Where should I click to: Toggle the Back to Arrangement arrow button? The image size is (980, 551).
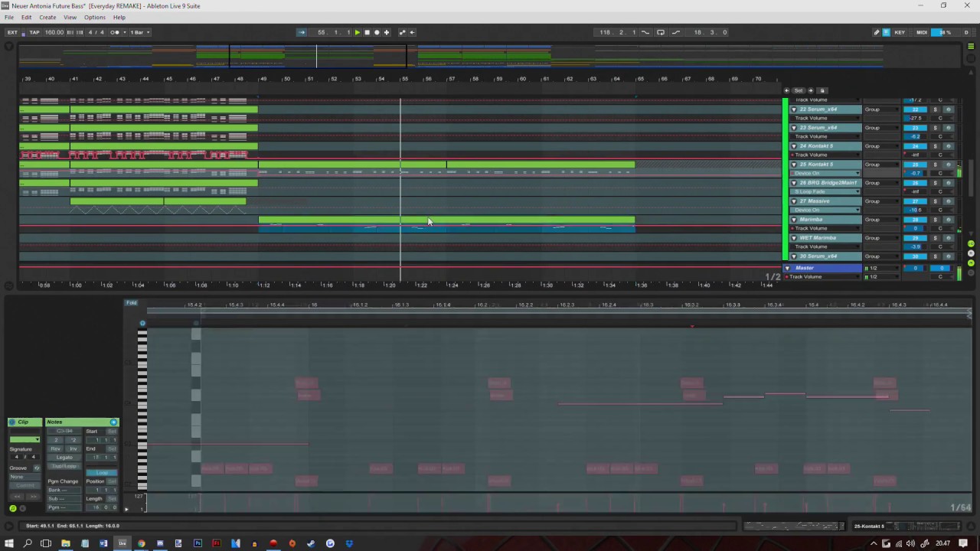[412, 32]
